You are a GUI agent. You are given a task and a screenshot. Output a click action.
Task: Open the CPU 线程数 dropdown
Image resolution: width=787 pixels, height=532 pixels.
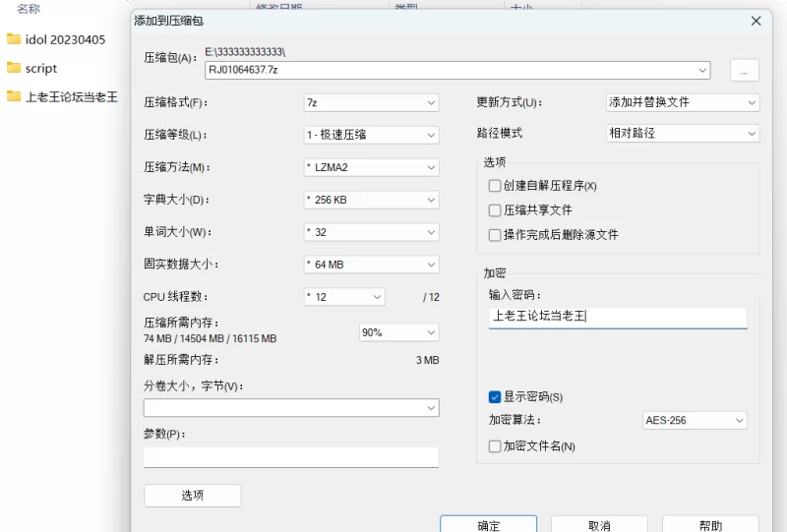[344, 297]
